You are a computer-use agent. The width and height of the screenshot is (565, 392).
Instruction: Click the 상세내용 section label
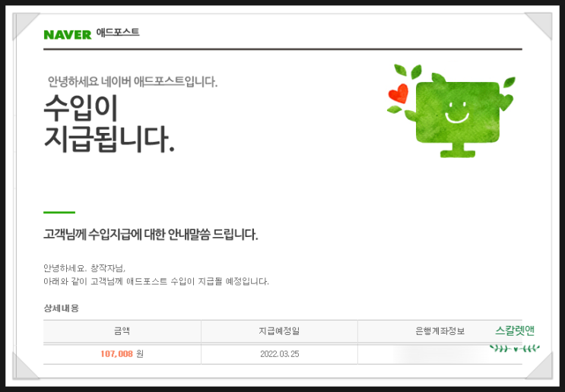62,308
